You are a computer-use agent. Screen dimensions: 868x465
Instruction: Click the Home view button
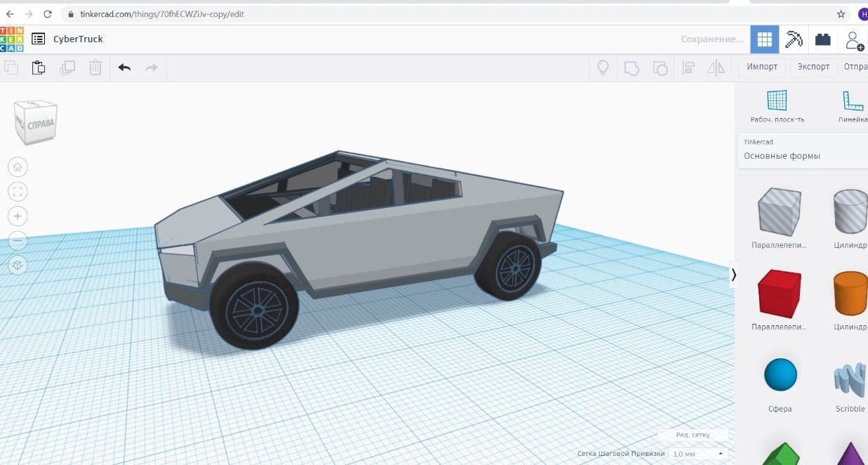[x=18, y=167]
